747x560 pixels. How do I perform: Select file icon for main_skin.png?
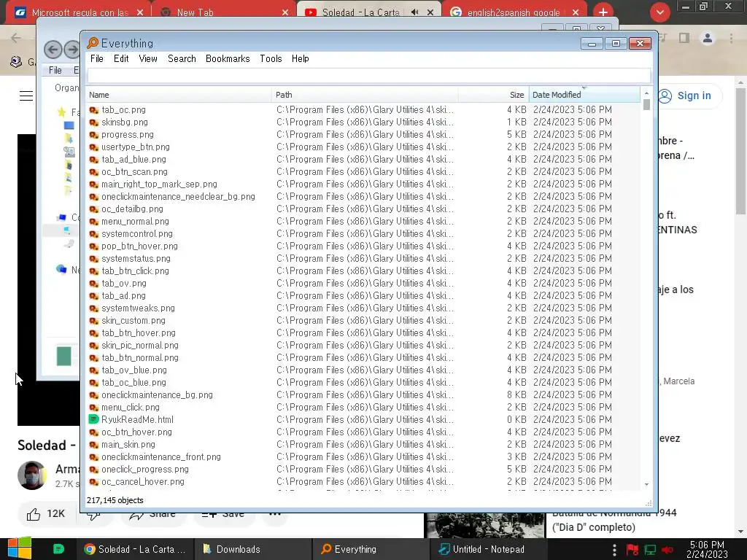(94, 444)
